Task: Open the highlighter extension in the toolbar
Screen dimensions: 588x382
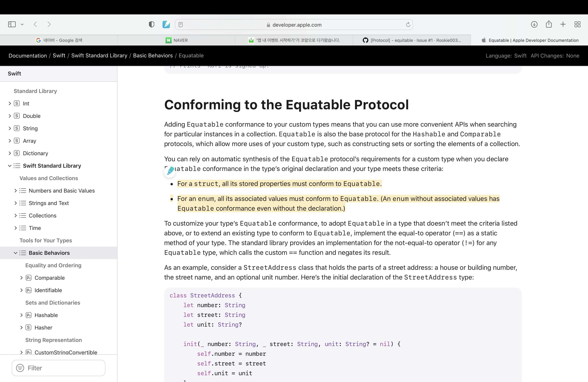Action: pos(166,24)
